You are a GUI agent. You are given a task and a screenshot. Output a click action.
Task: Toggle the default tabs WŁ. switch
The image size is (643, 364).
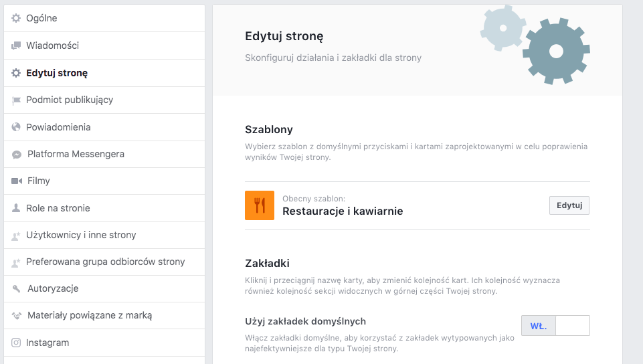555,326
